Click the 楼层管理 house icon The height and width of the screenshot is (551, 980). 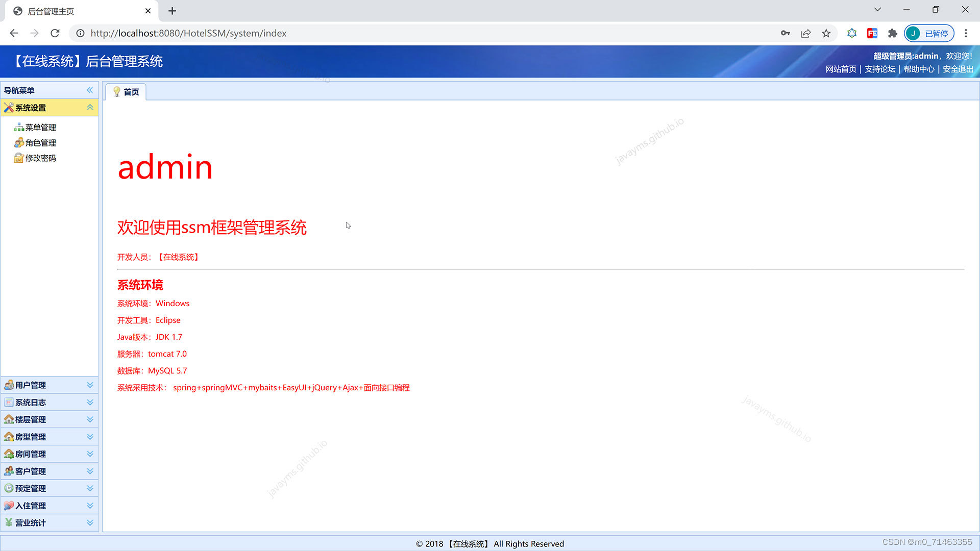[x=9, y=419]
